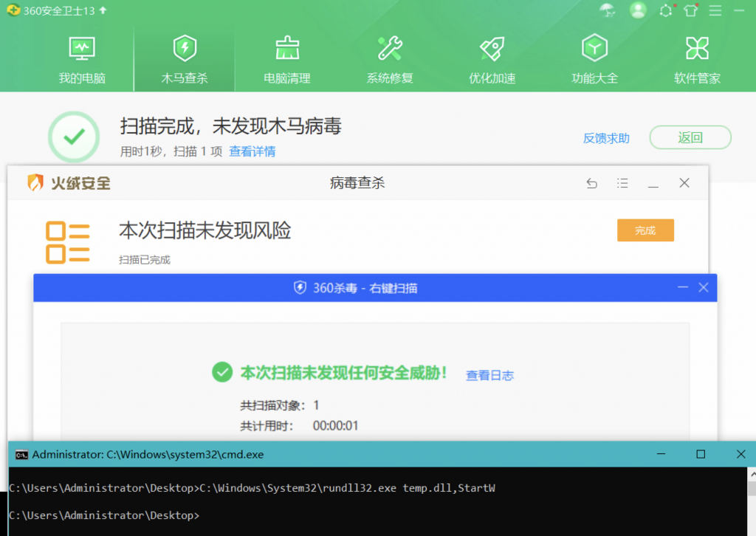Open the 火绒安全 list menu icon
Viewport: 756px width, 536px height.
[x=622, y=183]
